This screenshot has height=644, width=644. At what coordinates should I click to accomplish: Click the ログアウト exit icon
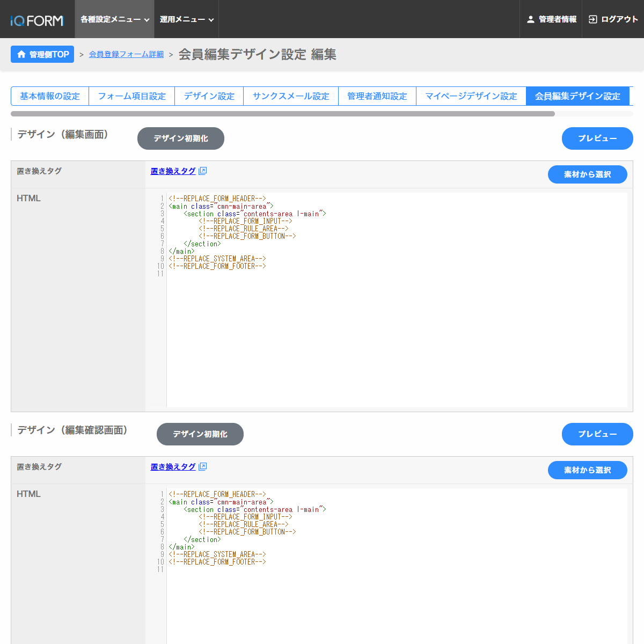[592, 19]
